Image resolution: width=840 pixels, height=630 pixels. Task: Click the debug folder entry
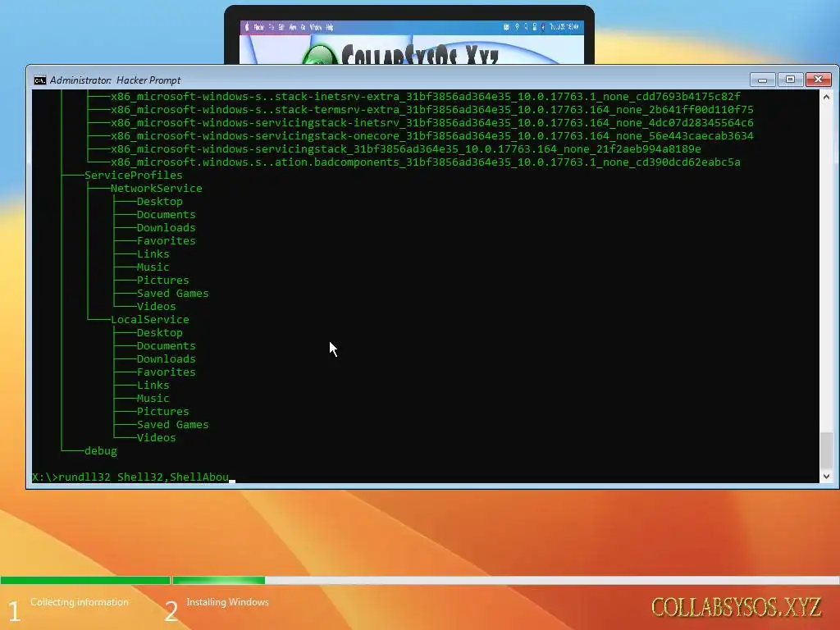click(x=101, y=450)
